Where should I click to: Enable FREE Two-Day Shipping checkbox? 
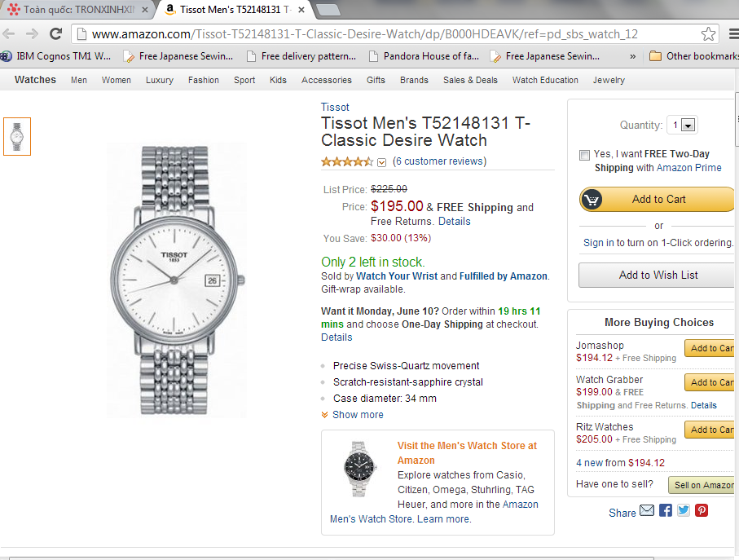click(x=584, y=154)
